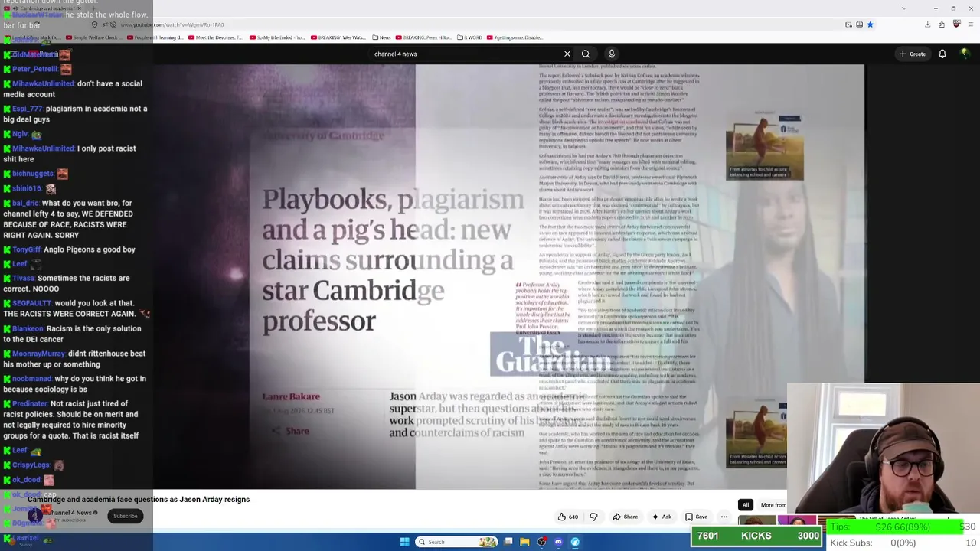Screen dimensions: 980x551
Task: Open the 'BREAKING: Wes Wats...' bookmark
Action: (x=338, y=37)
